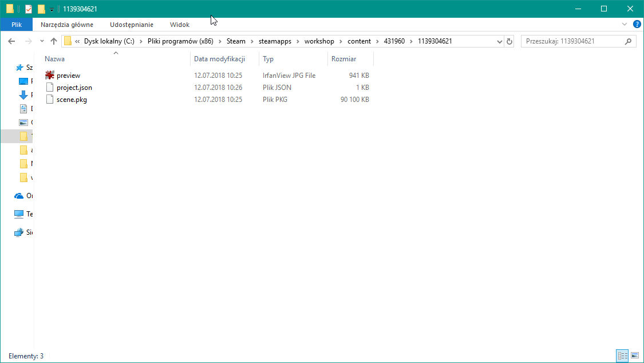Open the Plik menu
644x363 pixels.
[x=16, y=24]
